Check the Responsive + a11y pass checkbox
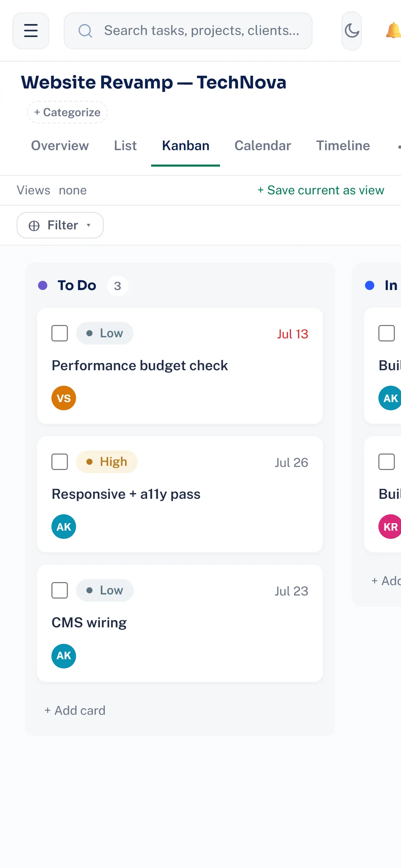 point(60,462)
